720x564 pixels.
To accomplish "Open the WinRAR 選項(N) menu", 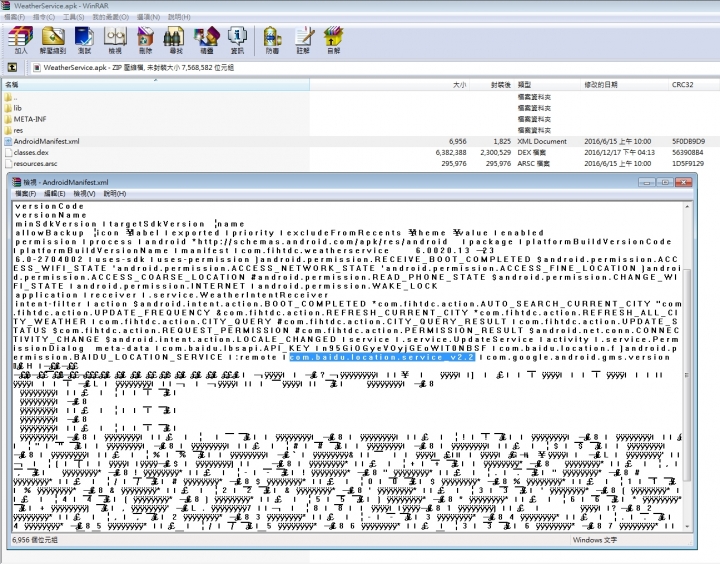I will pyautogui.click(x=148, y=17).
